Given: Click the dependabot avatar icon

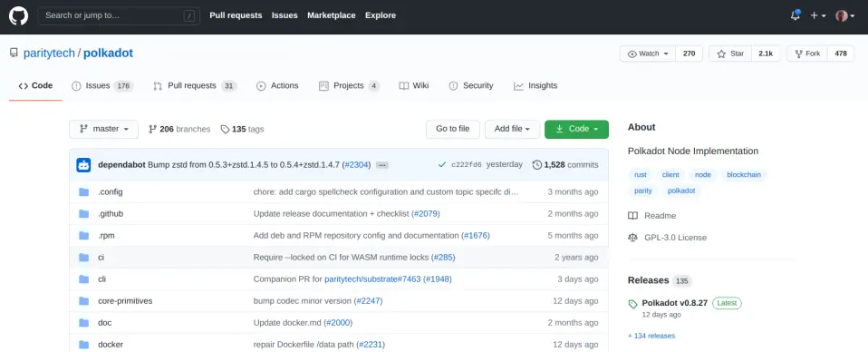Looking at the screenshot, I should click(83, 164).
